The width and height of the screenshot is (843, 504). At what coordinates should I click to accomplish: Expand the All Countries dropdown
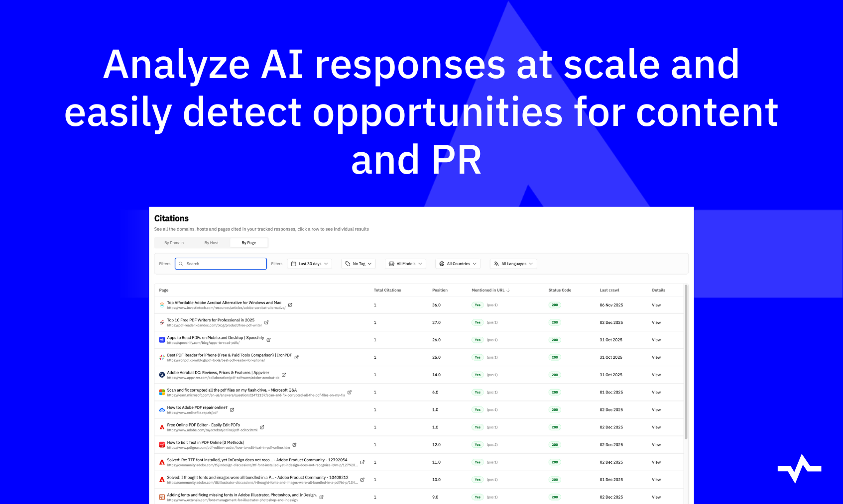pos(458,264)
